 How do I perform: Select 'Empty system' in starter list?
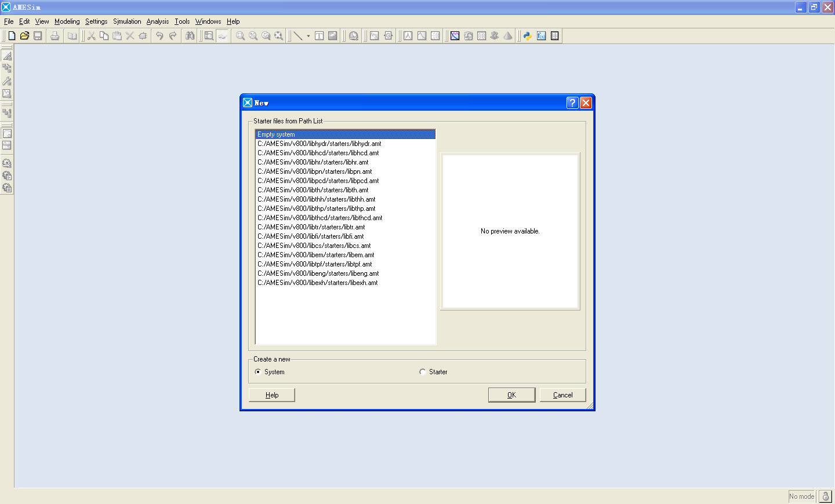coord(346,134)
